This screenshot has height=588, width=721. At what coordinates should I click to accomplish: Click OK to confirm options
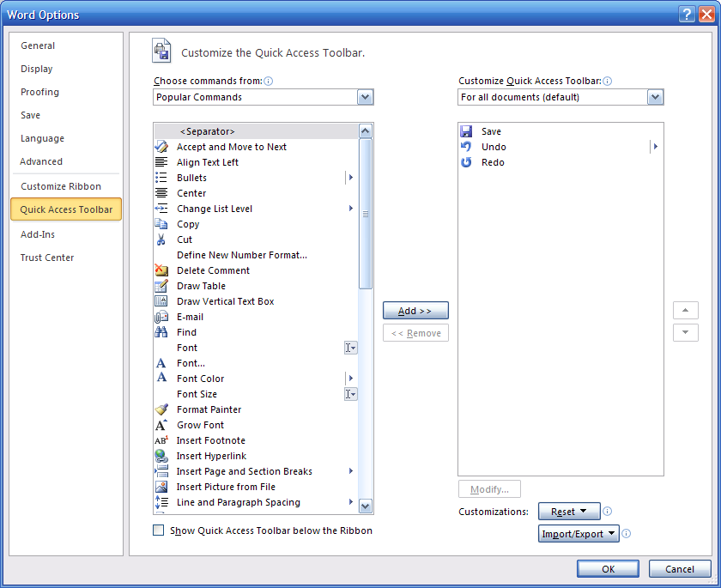pyautogui.click(x=608, y=569)
